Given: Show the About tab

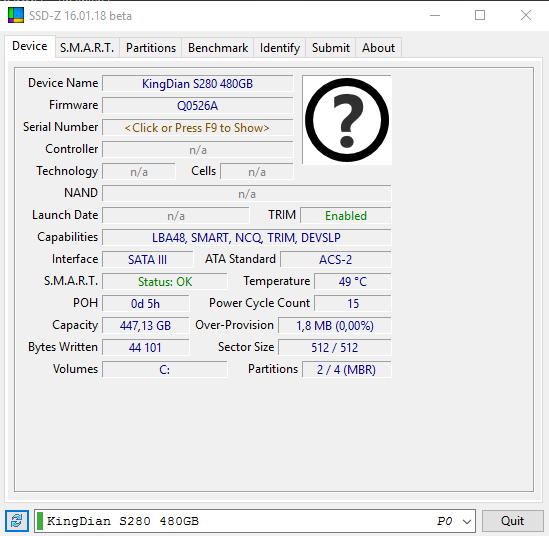Looking at the screenshot, I should pyautogui.click(x=378, y=48).
